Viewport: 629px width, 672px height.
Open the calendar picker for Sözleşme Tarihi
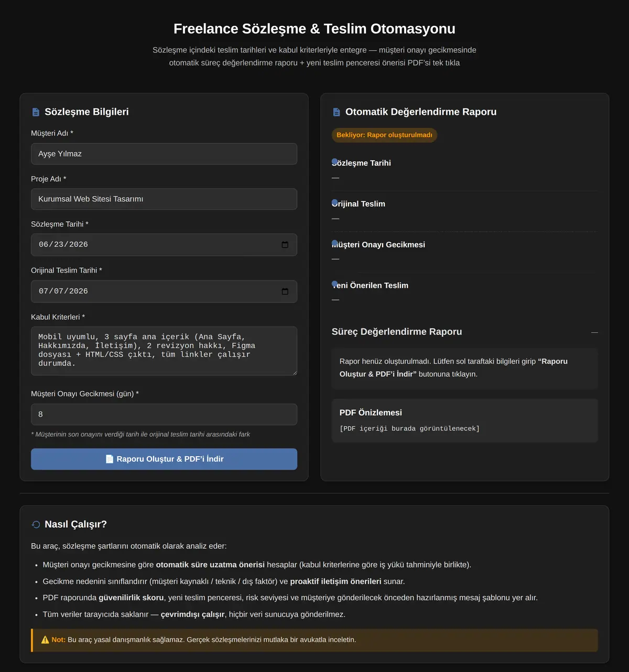pos(285,245)
